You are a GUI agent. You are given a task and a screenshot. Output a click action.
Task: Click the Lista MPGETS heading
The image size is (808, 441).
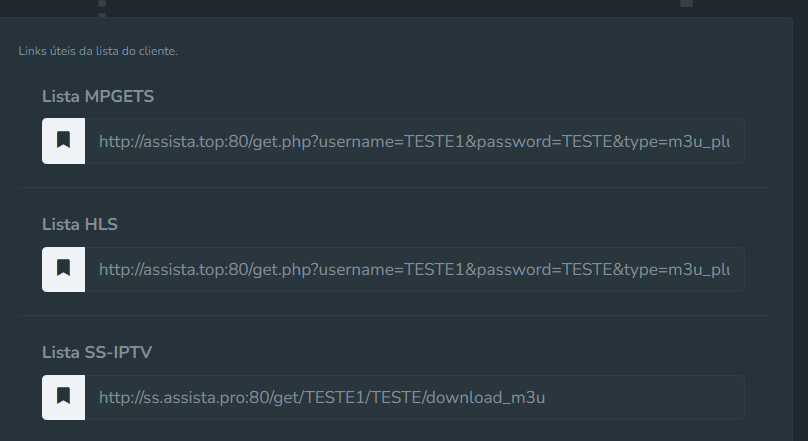coord(98,96)
